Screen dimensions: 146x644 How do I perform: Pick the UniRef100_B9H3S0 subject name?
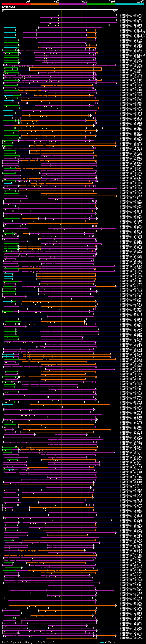click(131, 133)
